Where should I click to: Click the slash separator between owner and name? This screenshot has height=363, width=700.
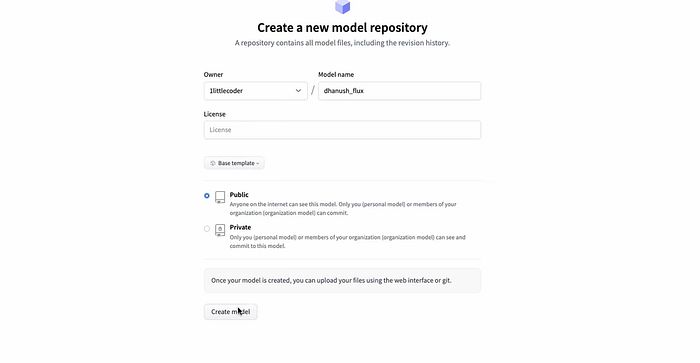tap(312, 91)
